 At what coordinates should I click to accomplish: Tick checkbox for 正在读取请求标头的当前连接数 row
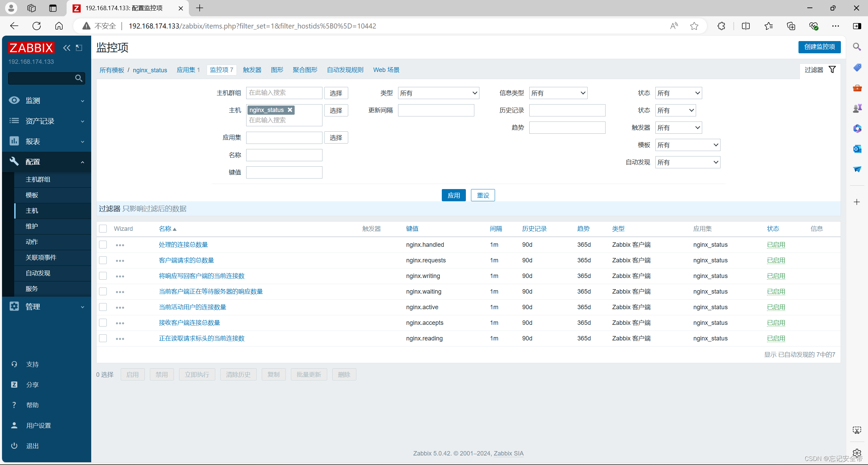click(103, 338)
